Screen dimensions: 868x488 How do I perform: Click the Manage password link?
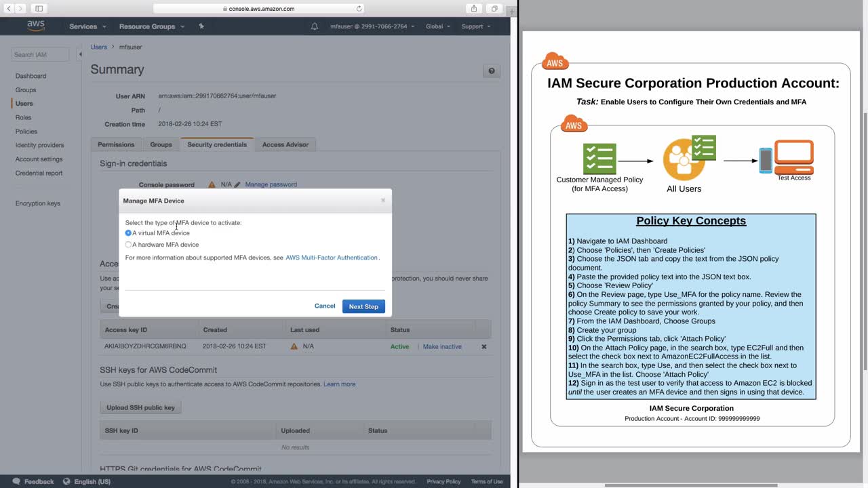pos(271,184)
